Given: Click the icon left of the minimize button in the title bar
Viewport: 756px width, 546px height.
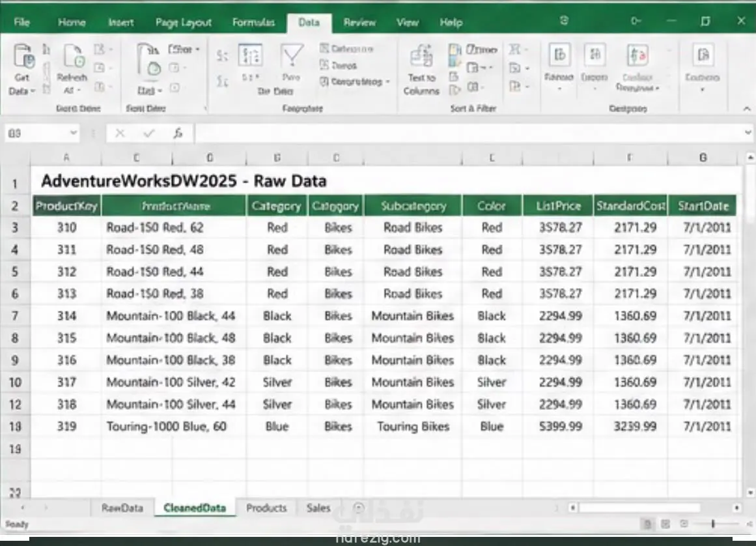Looking at the screenshot, I should click(636, 21).
